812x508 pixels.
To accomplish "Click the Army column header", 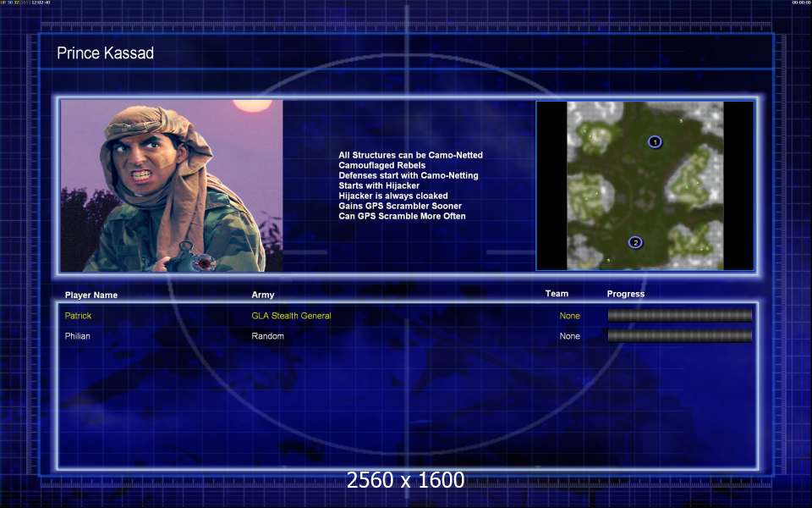I will coord(263,295).
